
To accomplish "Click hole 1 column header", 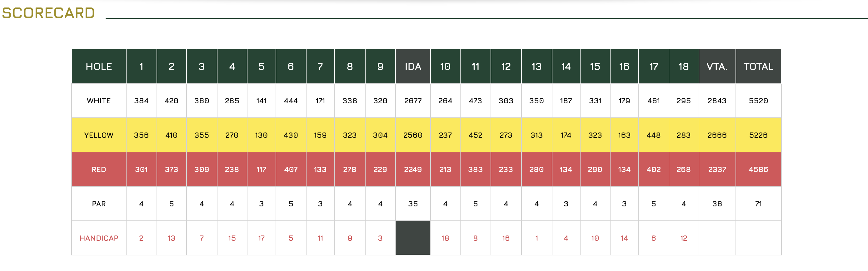I will (x=141, y=66).
